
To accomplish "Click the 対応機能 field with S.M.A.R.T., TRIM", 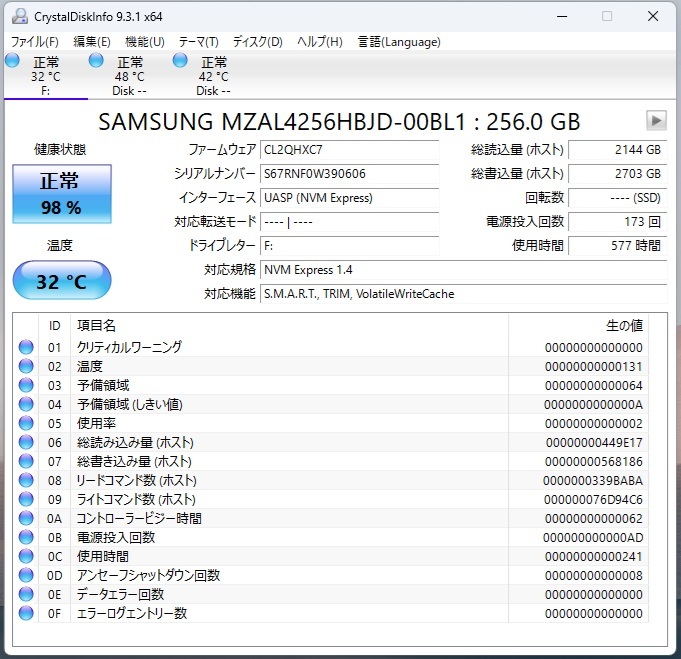I will pyautogui.click(x=463, y=294).
